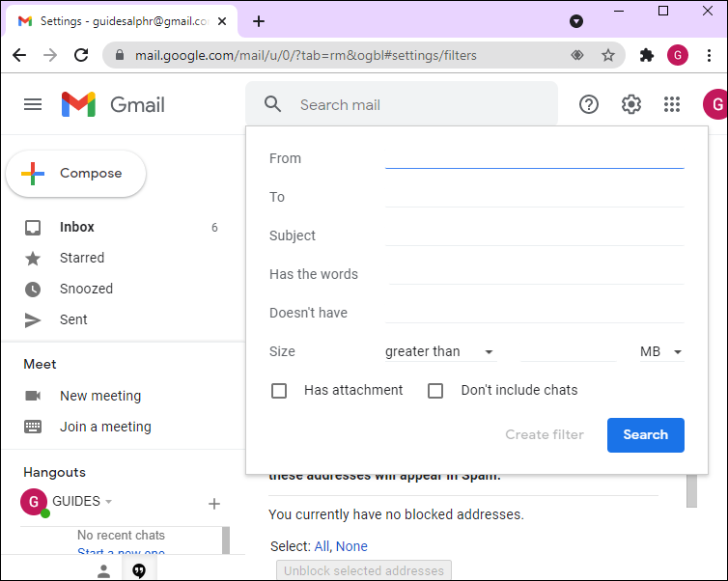The image size is (728, 581).
Task: Open the Google apps grid
Action: coord(672,104)
